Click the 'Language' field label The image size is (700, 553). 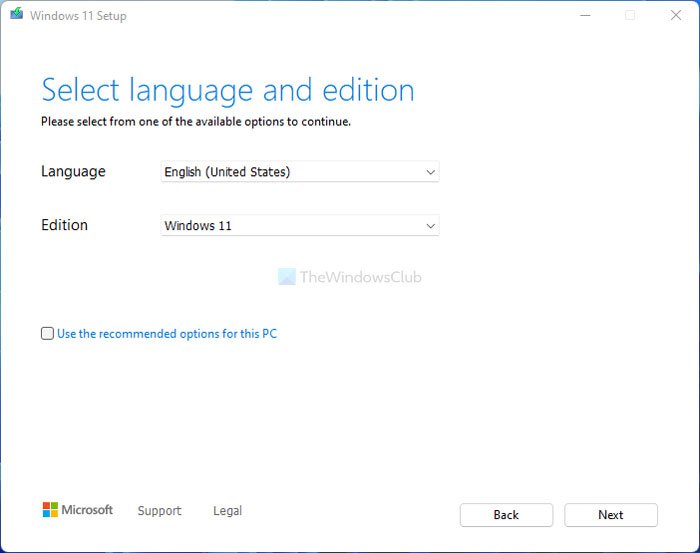tap(73, 171)
